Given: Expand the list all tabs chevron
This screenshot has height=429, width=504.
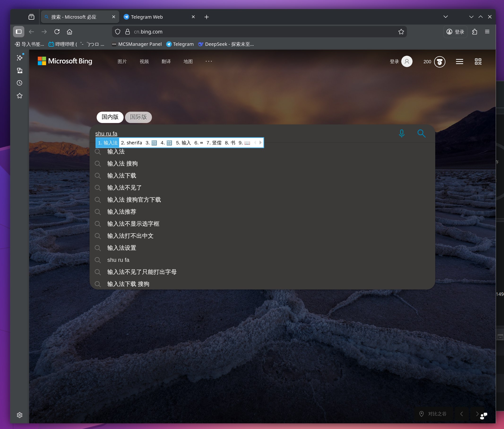Looking at the screenshot, I should [x=445, y=17].
